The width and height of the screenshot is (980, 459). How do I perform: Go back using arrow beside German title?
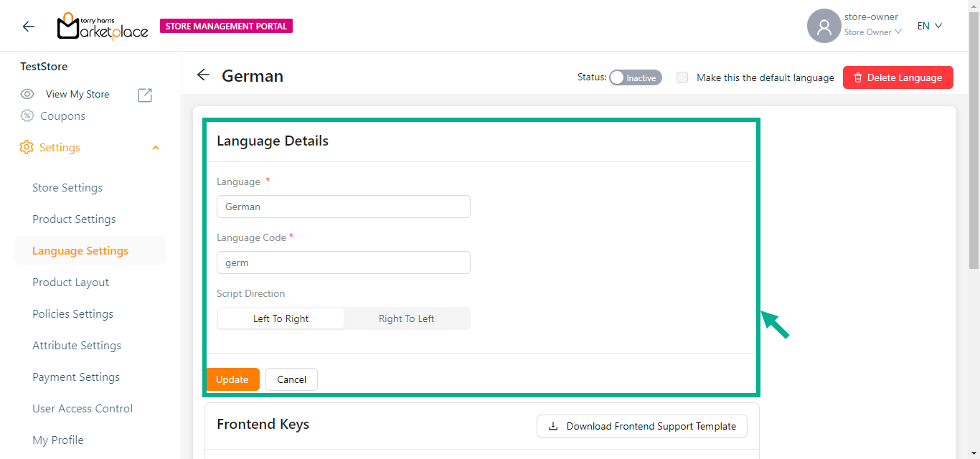tap(203, 75)
